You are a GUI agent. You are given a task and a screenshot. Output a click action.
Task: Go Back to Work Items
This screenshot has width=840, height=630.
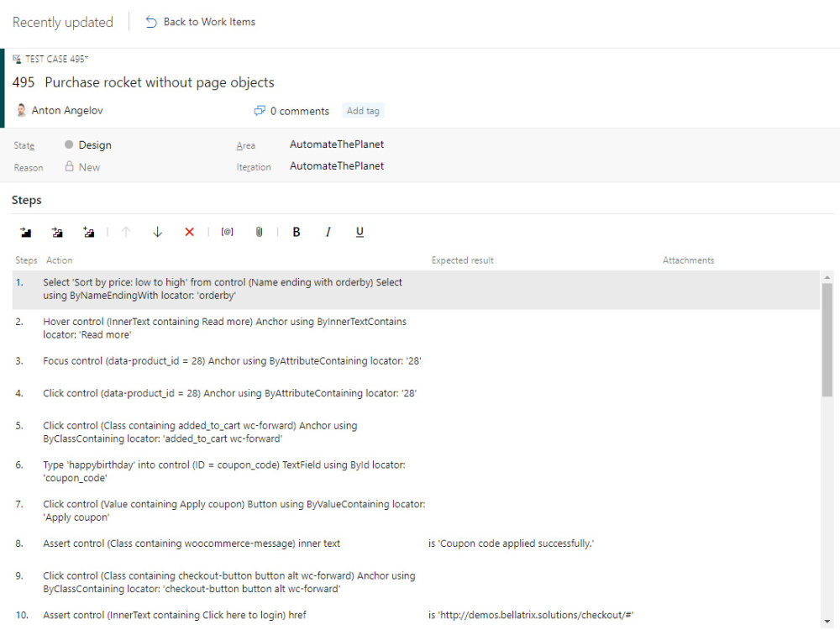[209, 22]
